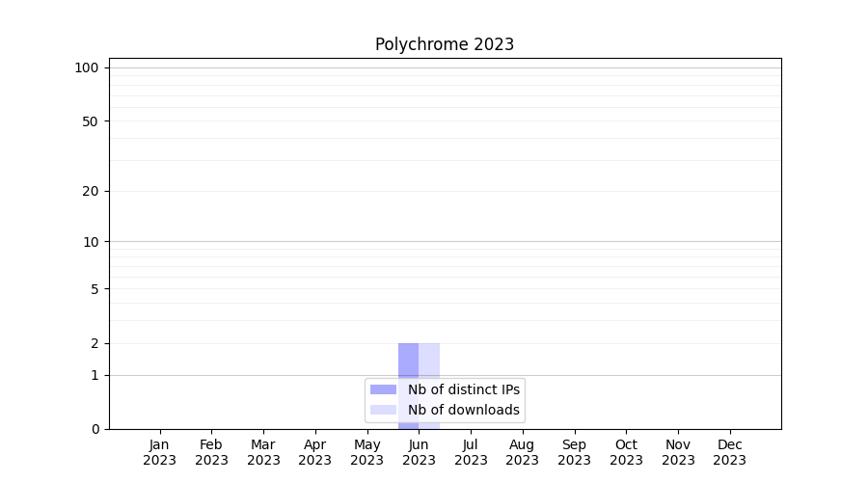The width and height of the screenshot is (868, 482).
Task: Select the 'Nb of downloads' legend label
Action: point(463,410)
